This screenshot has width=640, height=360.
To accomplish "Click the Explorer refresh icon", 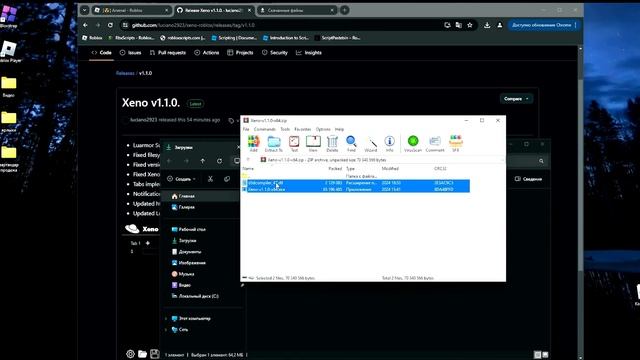I will click(x=220, y=161).
